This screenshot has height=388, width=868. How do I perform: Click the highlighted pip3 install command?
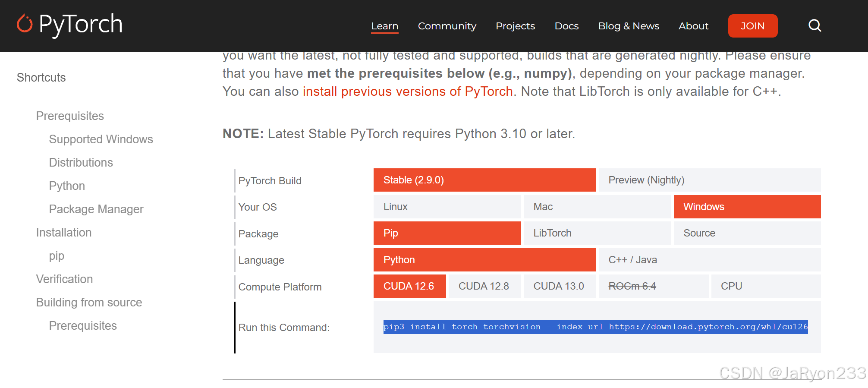pos(595,327)
